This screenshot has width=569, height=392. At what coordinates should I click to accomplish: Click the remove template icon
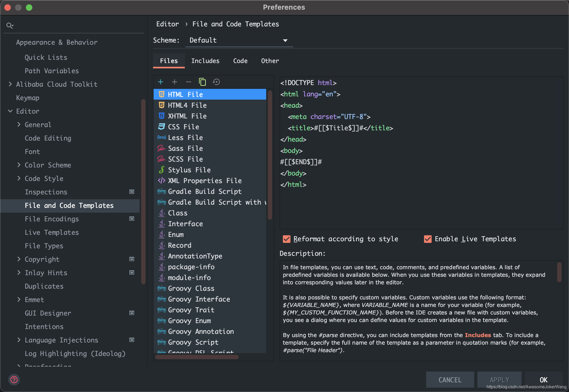[x=188, y=82]
